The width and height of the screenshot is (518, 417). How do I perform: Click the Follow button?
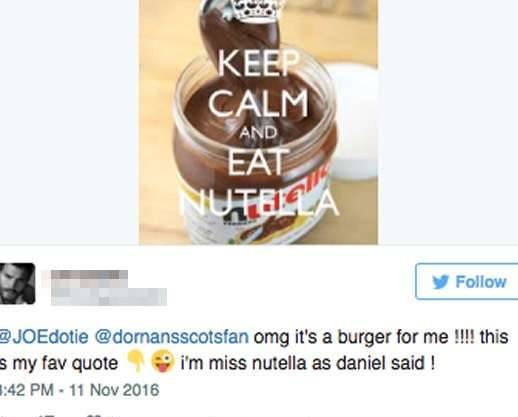point(467,282)
